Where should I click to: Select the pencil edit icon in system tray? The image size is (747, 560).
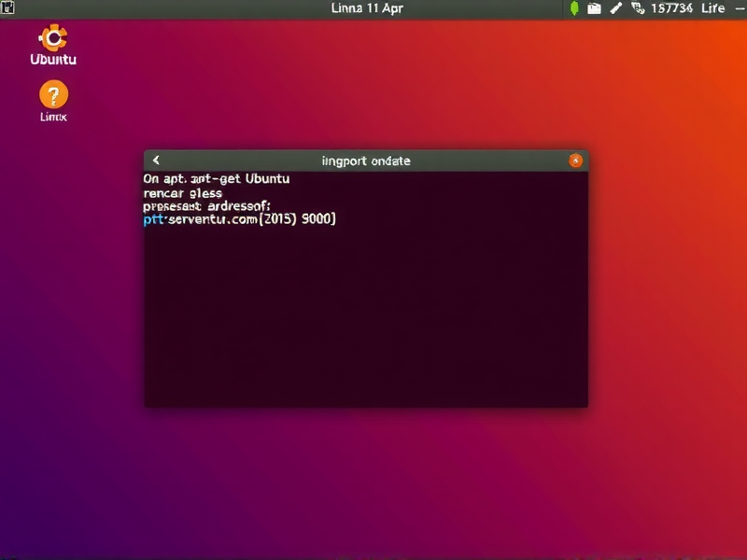click(x=617, y=7)
